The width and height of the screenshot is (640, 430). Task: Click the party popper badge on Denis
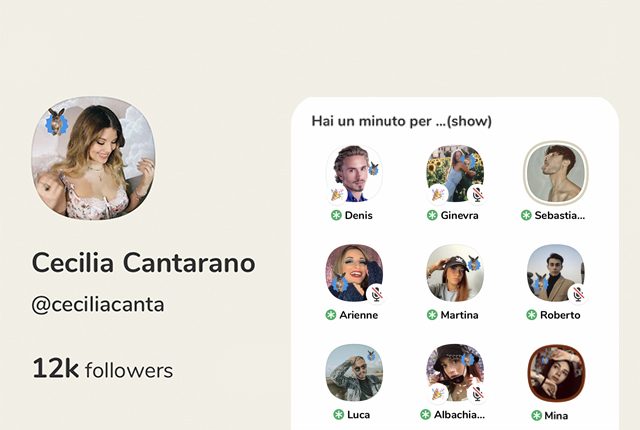click(338, 194)
